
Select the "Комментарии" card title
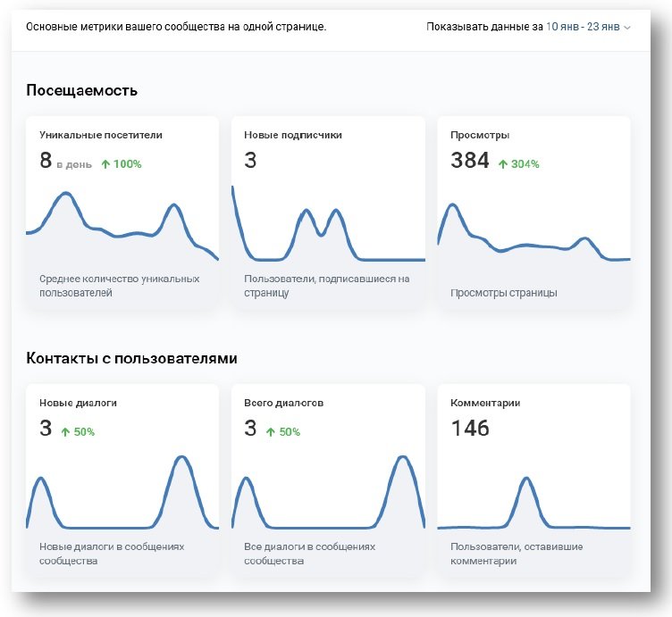pyautogui.click(x=485, y=403)
